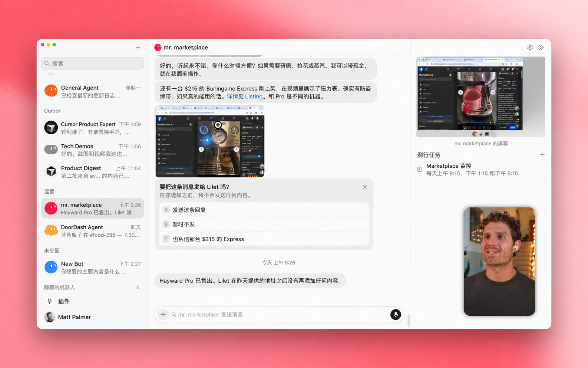588x368 pixels.
Task: Click the Cursor Product Expert avatar icon
Action: 51,128
